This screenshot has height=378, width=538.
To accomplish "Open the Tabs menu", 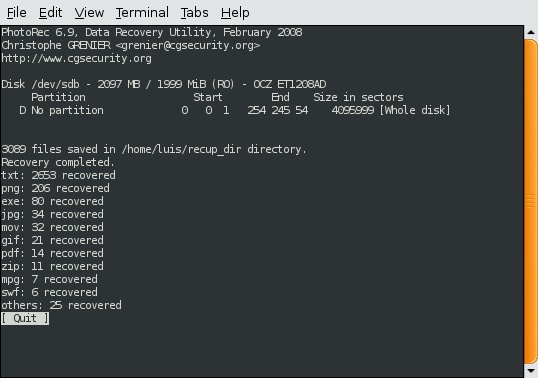I will (195, 13).
